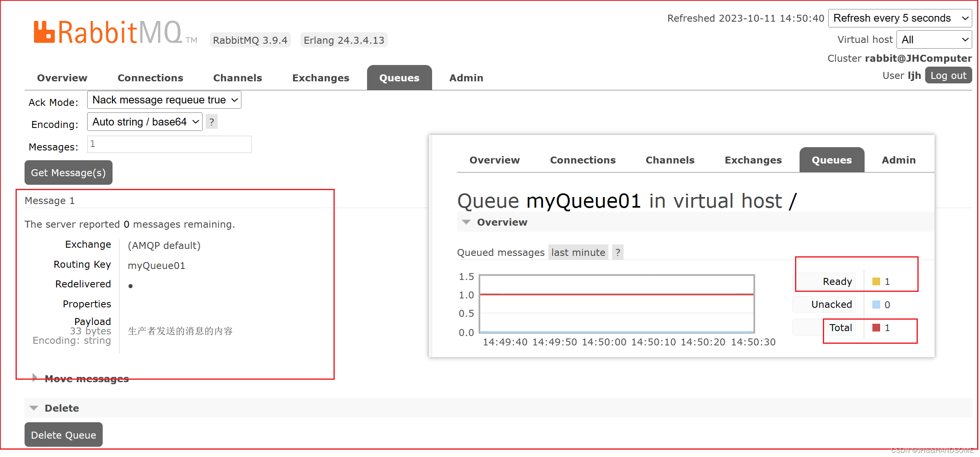Click the Message 1 heading
The width and height of the screenshot is (980, 457).
click(50, 201)
